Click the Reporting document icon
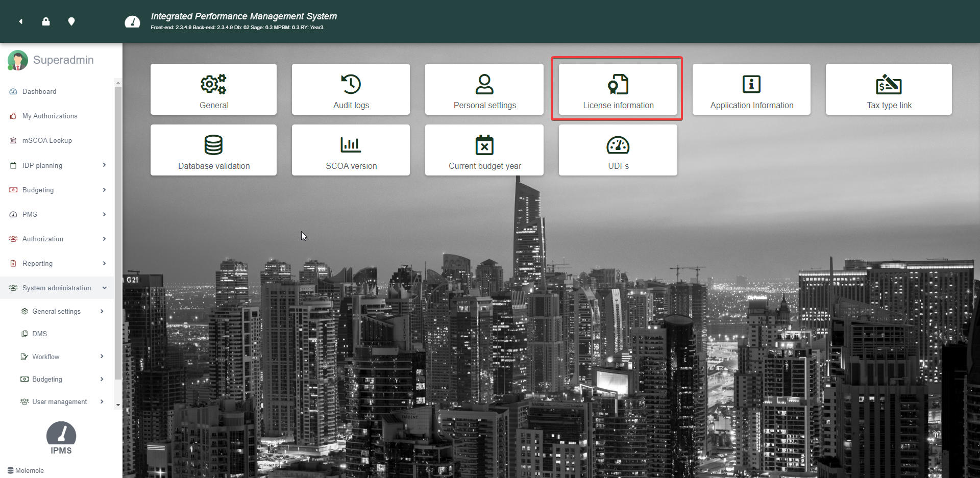 point(13,264)
